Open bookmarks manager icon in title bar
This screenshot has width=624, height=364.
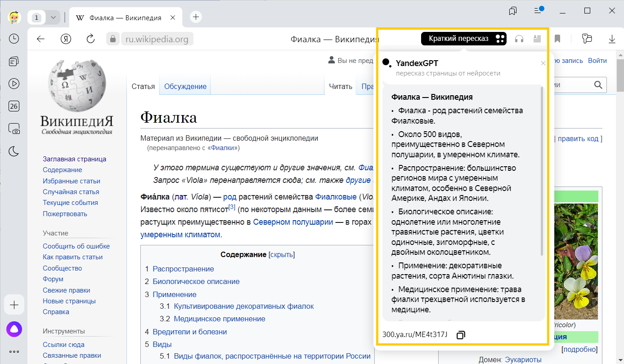click(x=513, y=11)
